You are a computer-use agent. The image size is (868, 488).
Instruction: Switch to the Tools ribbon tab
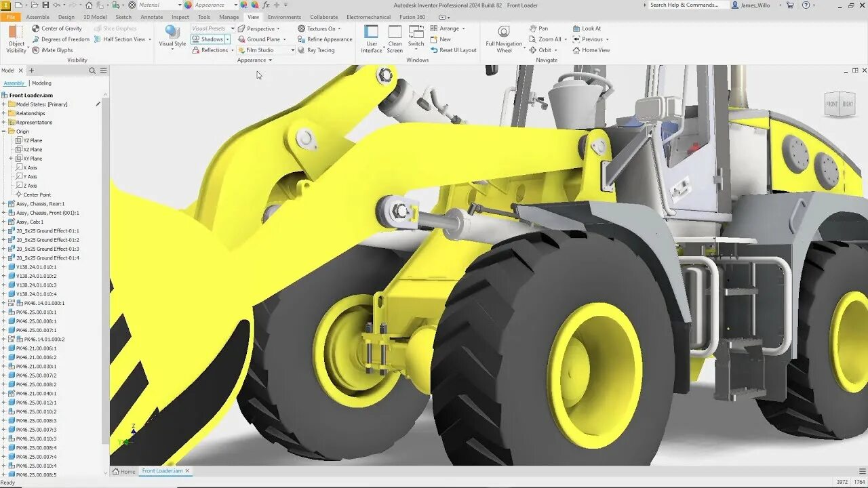(x=204, y=17)
